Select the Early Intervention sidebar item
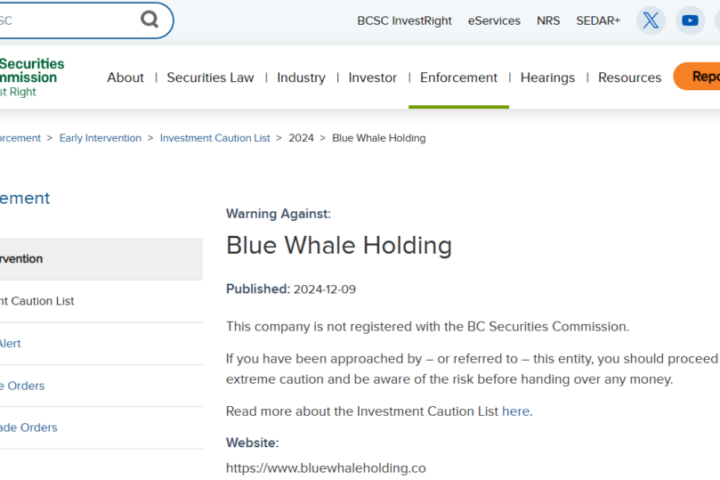The width and height of the screenshot is (720, 480). click(101, 259)
